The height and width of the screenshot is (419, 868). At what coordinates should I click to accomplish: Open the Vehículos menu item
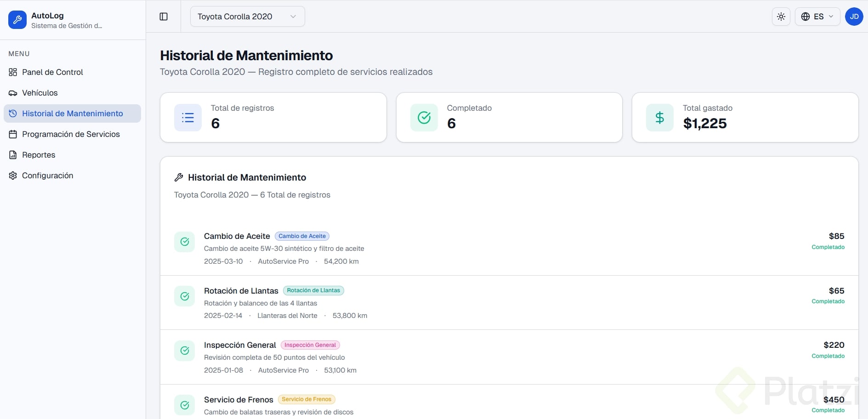pos(40,93)
